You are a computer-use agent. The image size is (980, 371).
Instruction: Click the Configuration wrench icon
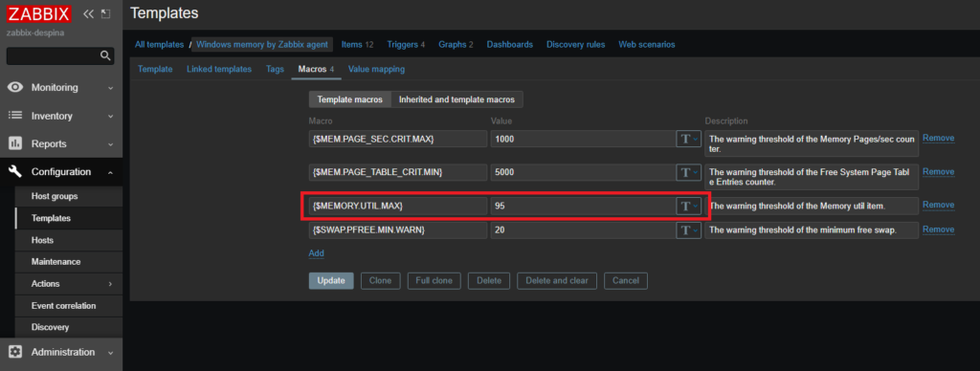(15, 172)
